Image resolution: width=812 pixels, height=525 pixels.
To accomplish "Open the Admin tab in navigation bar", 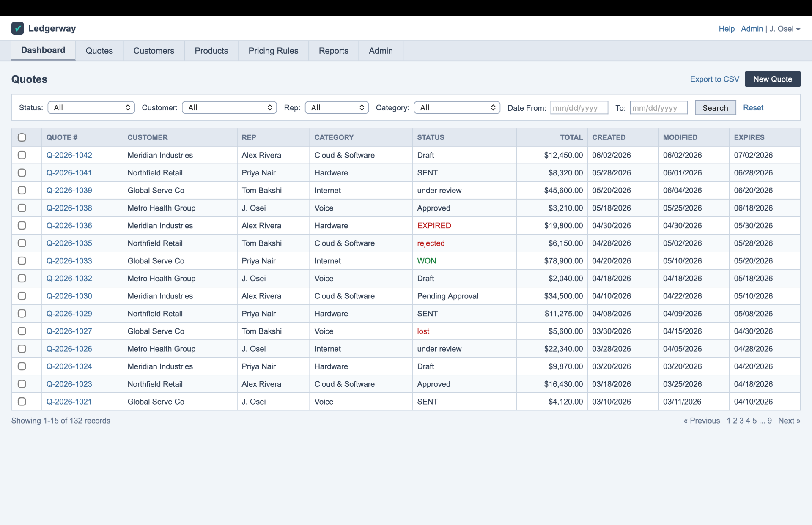I will click(x=381, y=51).
